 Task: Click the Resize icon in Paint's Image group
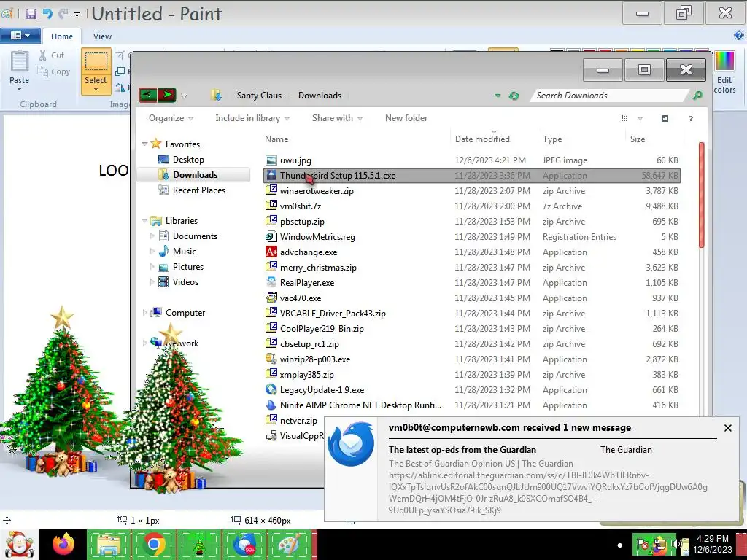pos(120,71)
